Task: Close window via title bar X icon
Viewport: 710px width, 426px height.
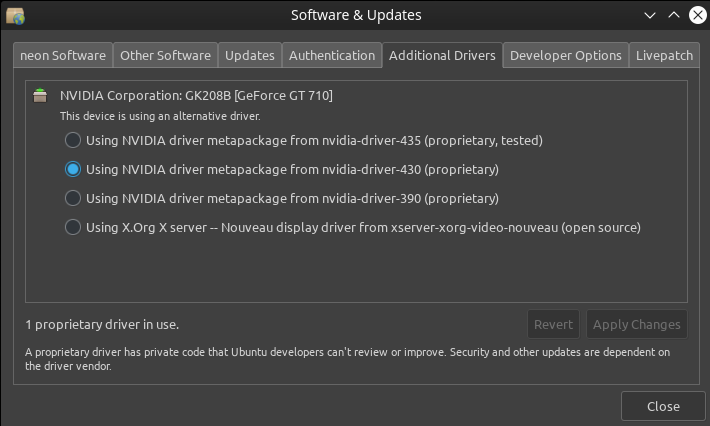Action: [x=698, y=15]
